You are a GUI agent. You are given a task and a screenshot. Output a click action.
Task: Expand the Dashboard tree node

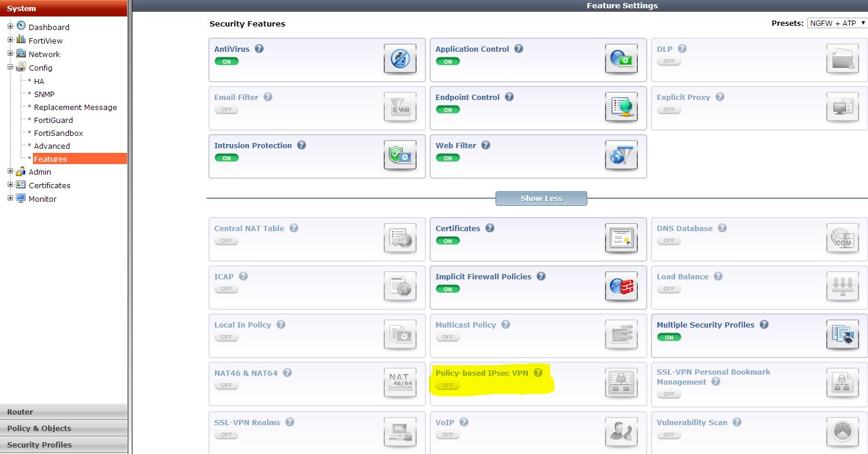click(x=10, y=26)
